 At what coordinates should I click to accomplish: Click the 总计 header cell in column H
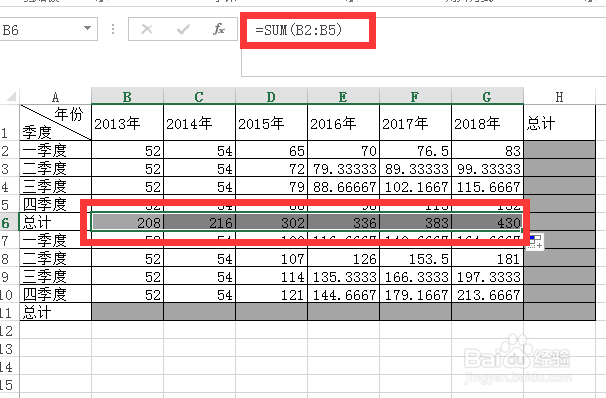(x=559, y=122)
